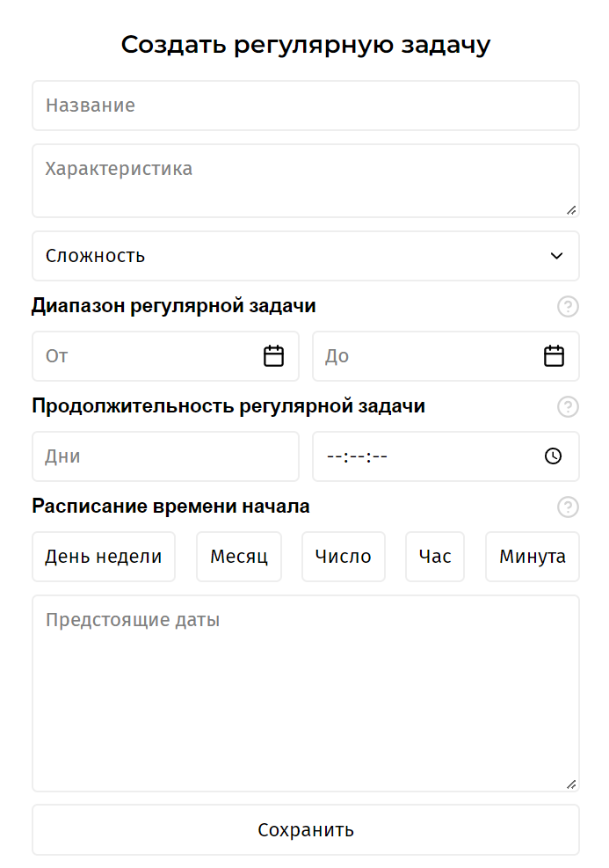Click the clock icon in time field

pos(553,456)
